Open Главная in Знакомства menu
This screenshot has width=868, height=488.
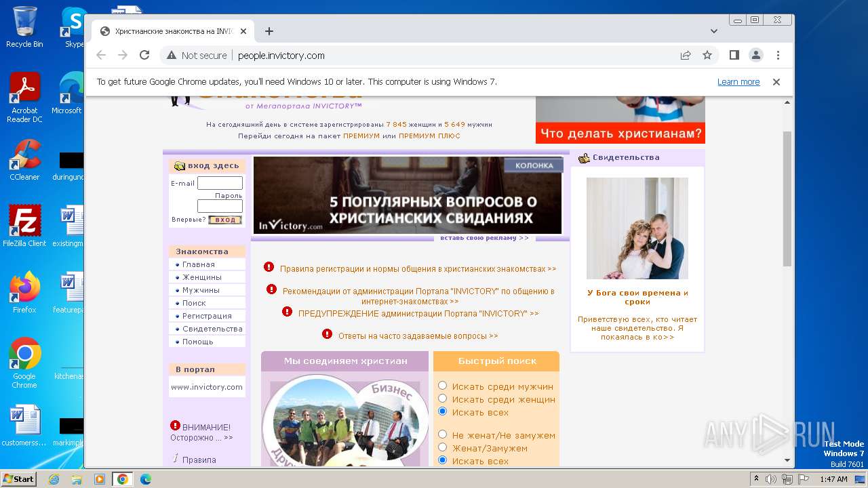click(199, 264)
